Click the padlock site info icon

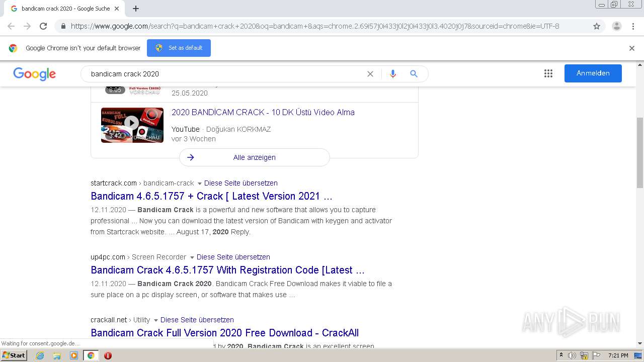(x=63, y=26)
